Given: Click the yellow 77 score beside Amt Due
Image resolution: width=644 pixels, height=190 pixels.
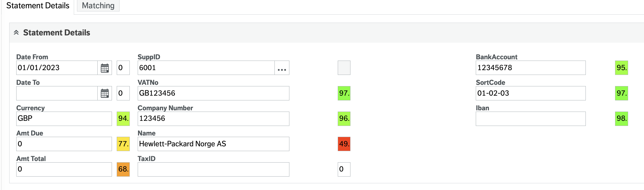Looking at the screenshot, I should (123, 144).
